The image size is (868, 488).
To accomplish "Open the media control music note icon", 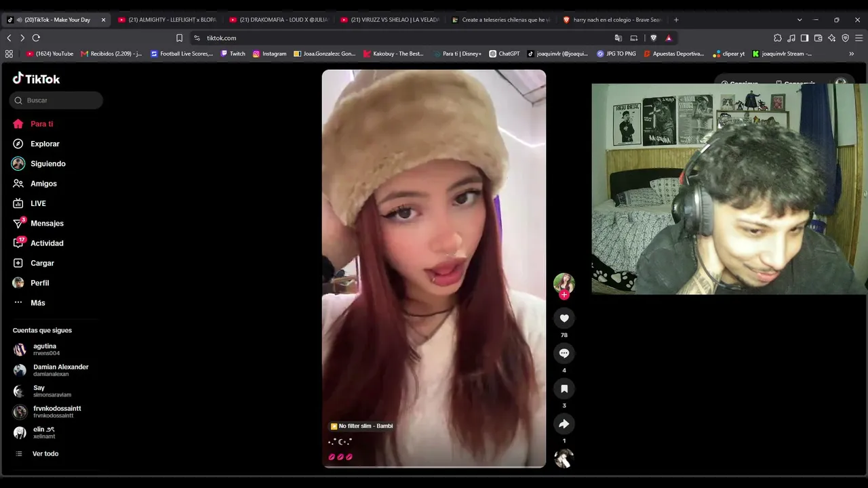I will [791, 38].
